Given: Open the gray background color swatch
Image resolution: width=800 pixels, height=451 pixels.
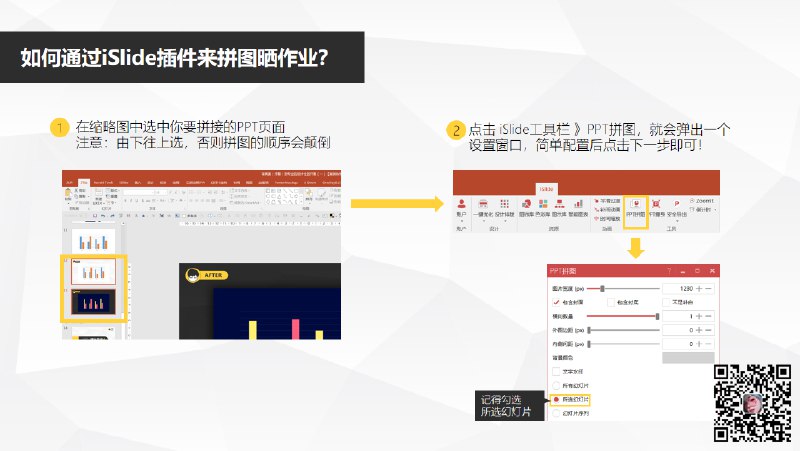Looking at the screenshot, I should pyautogui.click(x=688, y=358).
